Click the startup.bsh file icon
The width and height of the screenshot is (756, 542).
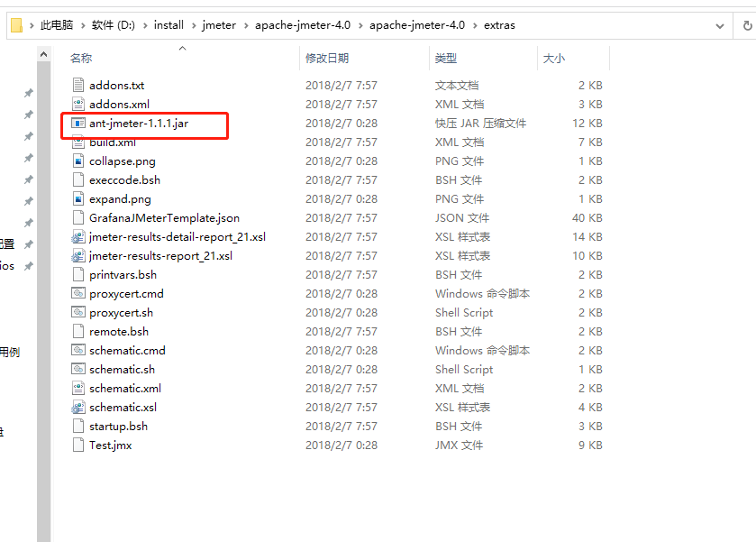(78, 426)
